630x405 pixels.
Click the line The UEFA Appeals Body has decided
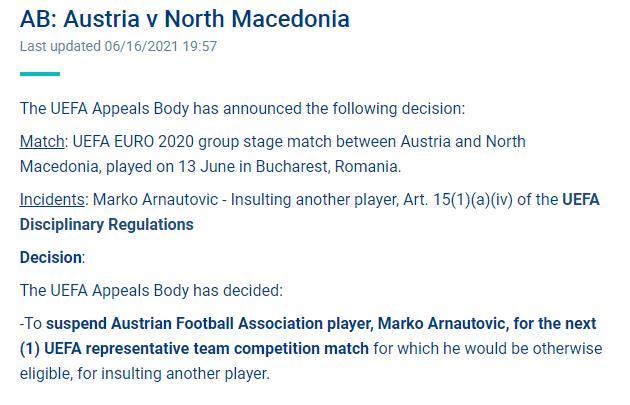pos(151,290)
